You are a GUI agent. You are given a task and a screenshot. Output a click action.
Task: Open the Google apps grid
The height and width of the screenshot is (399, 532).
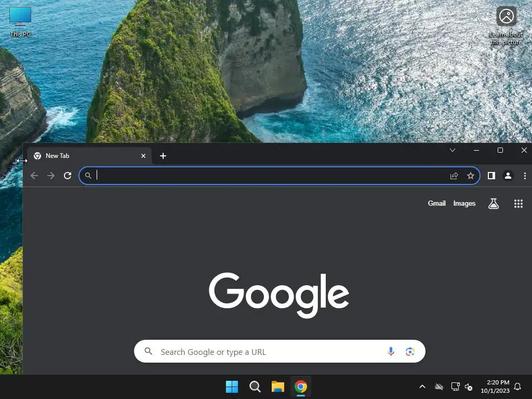pos(518,203)
